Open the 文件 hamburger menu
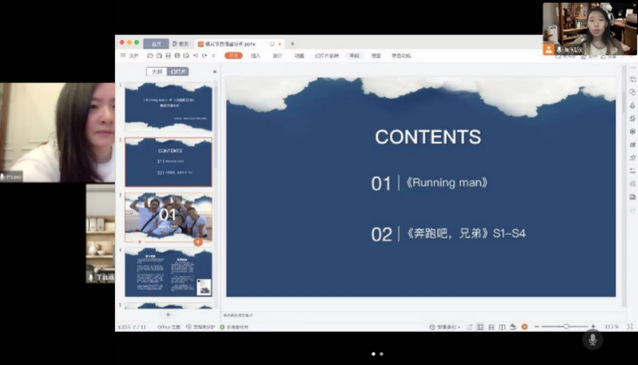Screen dimensions: 638x365 pyautogui.click(x=130, y=56)
